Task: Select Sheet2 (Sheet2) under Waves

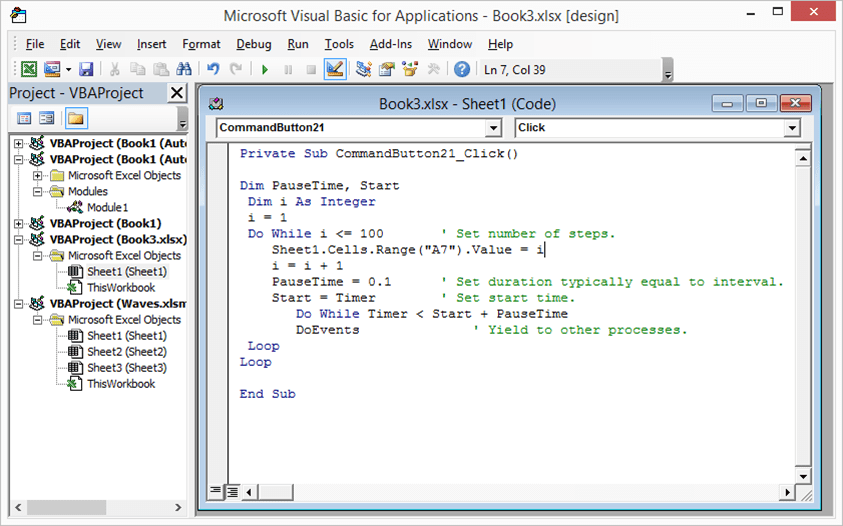Action: pos(127,352)
